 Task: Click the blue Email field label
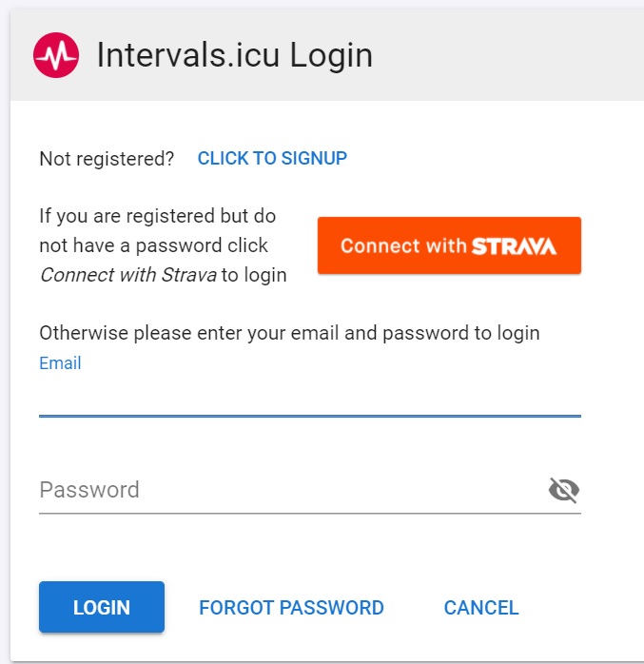60,363
